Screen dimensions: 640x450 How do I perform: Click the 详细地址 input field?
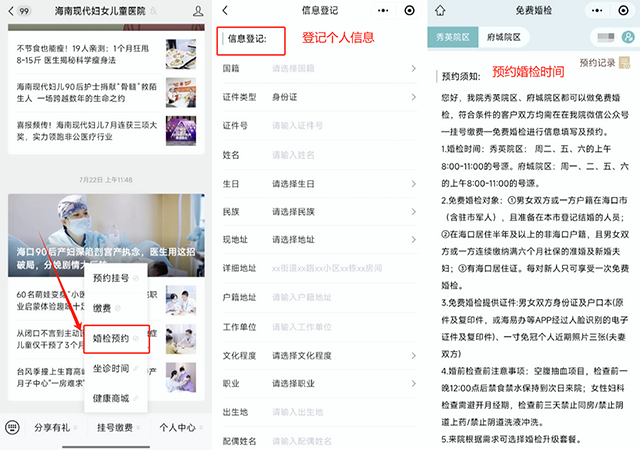click(x=320, y=268)
